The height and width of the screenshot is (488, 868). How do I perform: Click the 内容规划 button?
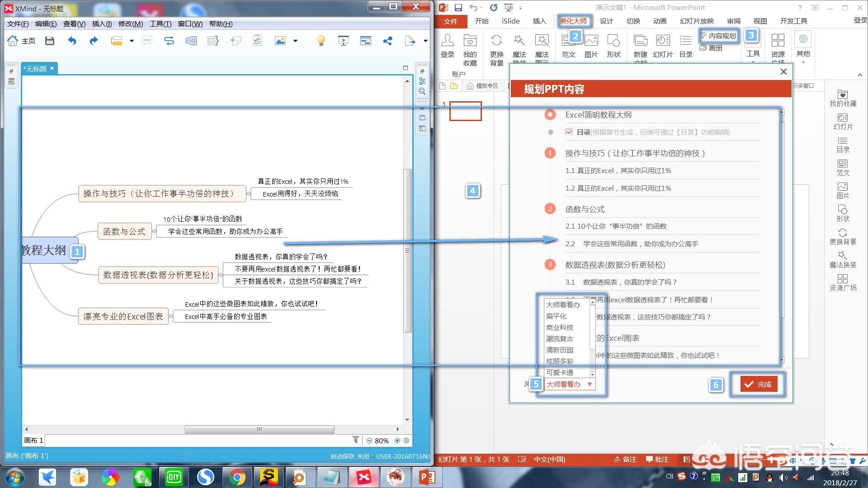(718, 36)
